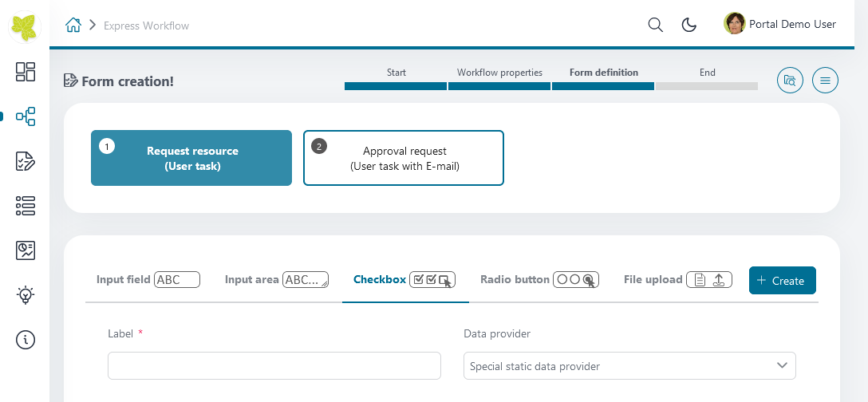Open the Data provider dropdown
The width and height of the screenshot is (868, 402).
(629, 365)
